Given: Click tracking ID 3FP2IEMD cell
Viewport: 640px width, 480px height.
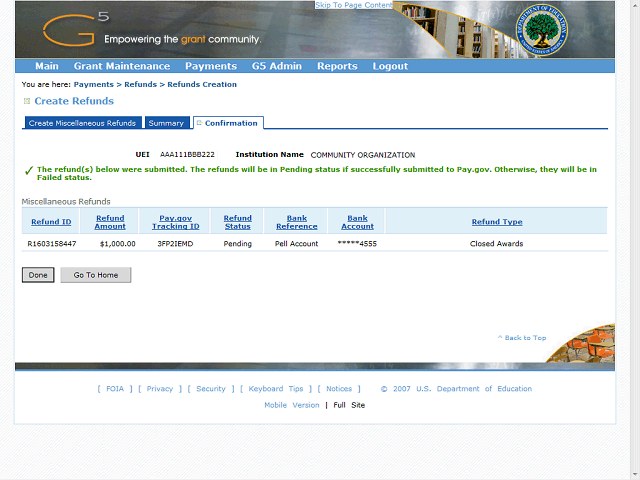Looking at the screenshot, I should click(176, 244).
